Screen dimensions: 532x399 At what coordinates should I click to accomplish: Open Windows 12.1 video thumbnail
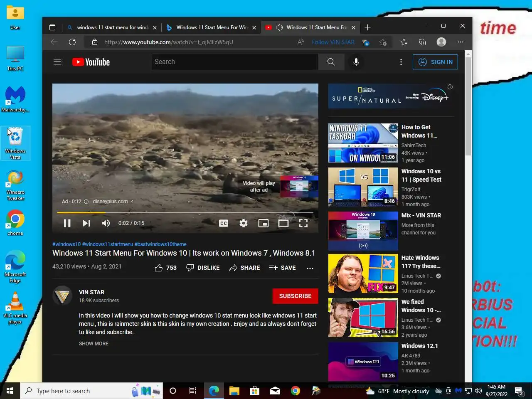(363, 362)
